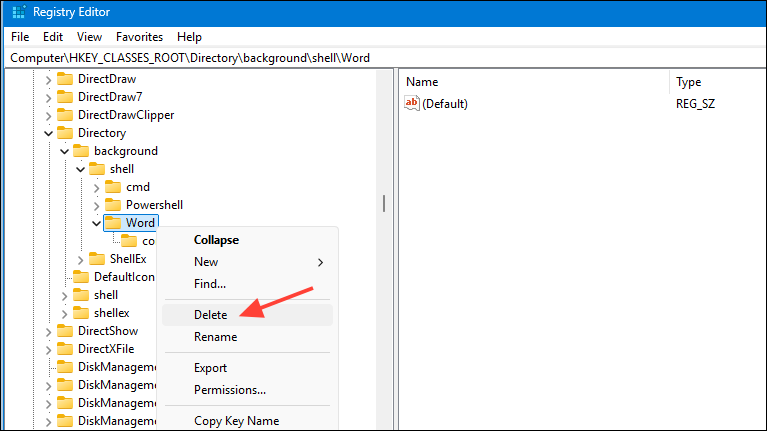Select the DirectDrawClipper folder icon
767x431 pixels.
point(65,115)
